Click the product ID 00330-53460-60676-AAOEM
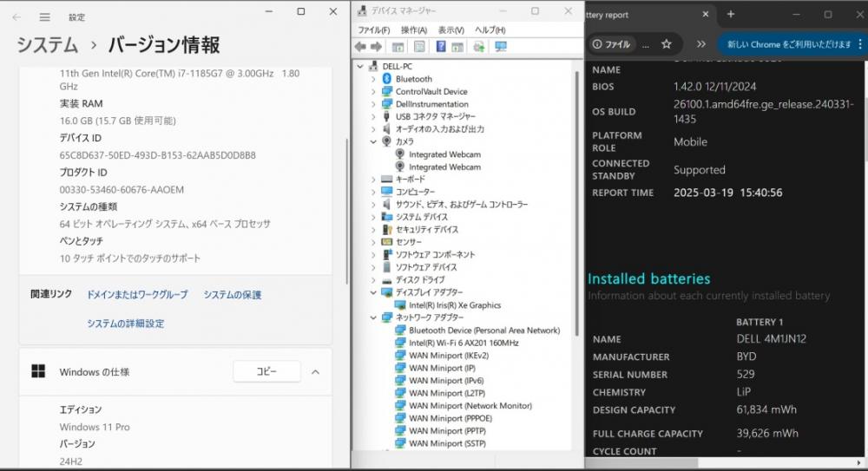This screenshot has width=868, height=471. [x=122, y=189]
